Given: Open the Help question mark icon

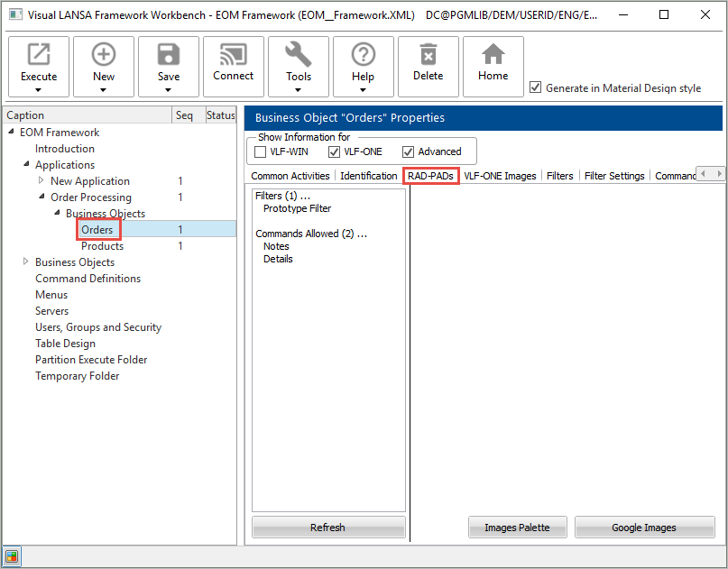Looking at the screenshot, I should (364, 56).
